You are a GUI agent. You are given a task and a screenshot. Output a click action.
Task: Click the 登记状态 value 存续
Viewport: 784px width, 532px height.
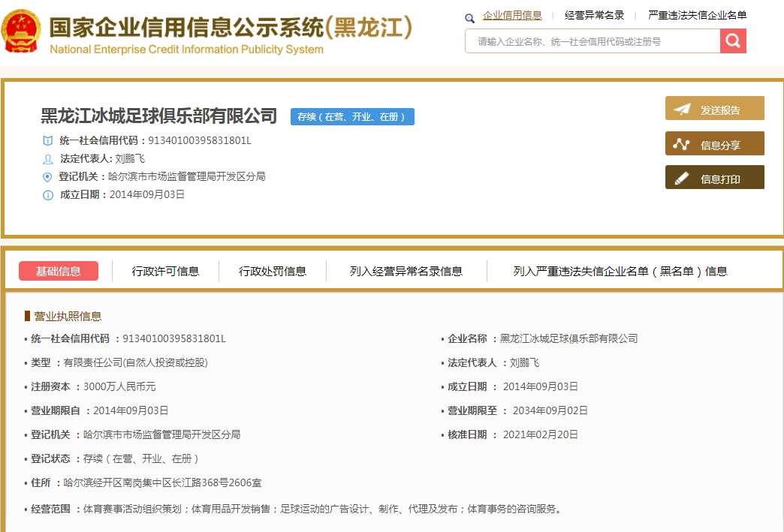(x=141, y=458)
